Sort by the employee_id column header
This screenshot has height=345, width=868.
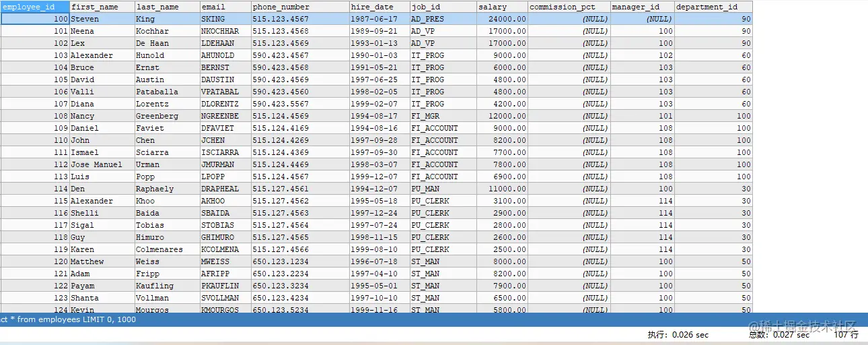[35, 7]
